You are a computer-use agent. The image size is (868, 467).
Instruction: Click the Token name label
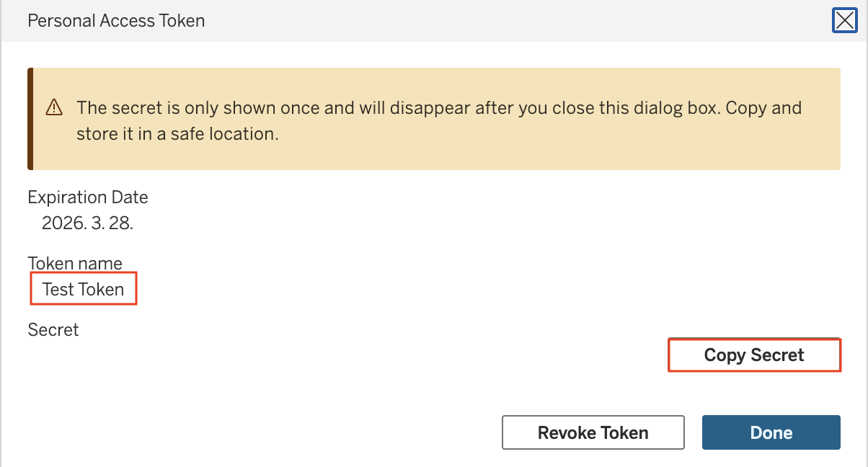pyautogui.click(x=75, y=263)
